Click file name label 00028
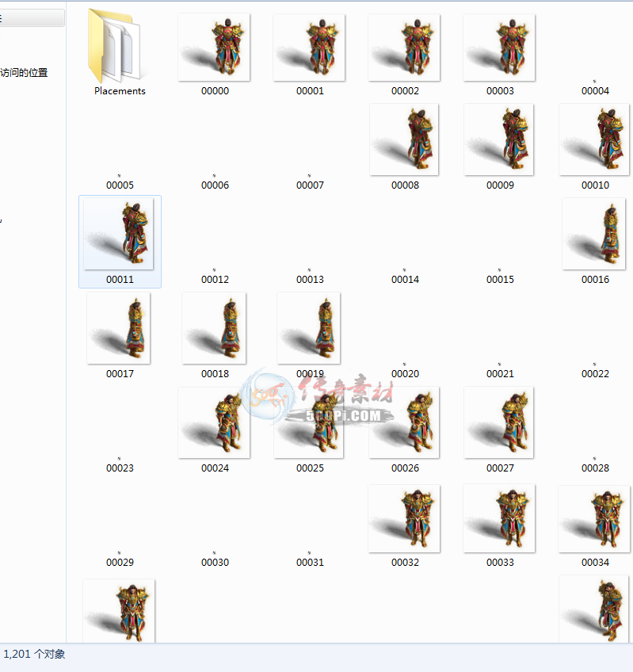 point(595,468)
